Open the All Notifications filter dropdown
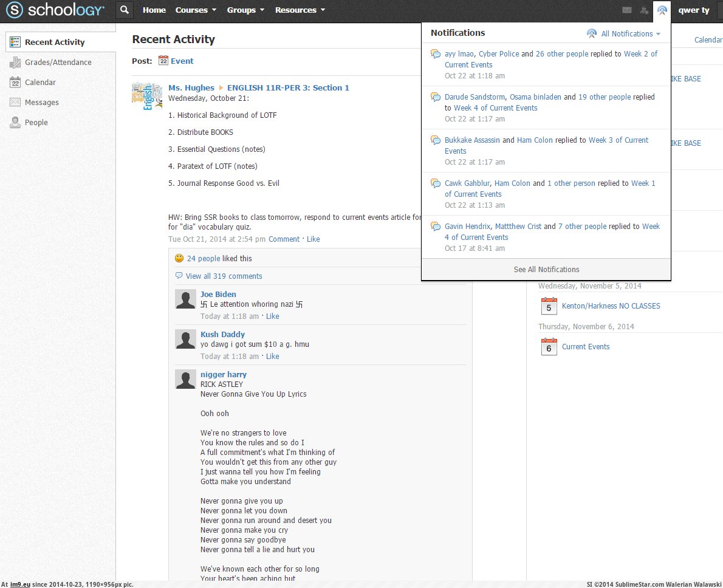The image size is (723, 588). tap(630, 33)
